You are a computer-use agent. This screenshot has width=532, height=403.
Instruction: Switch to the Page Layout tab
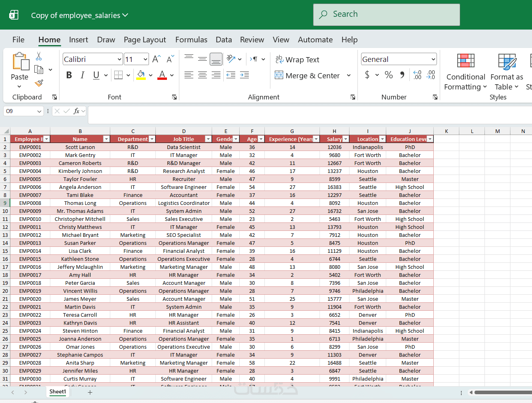tap(145, 40)
